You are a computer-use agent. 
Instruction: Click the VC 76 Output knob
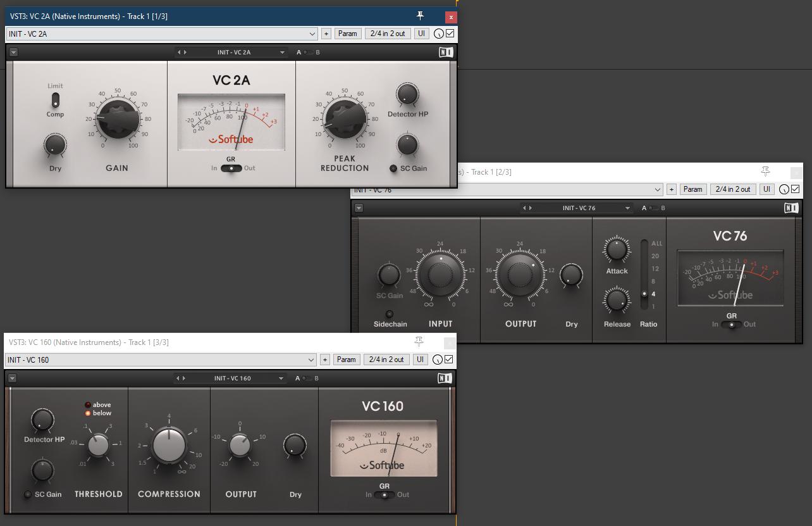point(520,274)
